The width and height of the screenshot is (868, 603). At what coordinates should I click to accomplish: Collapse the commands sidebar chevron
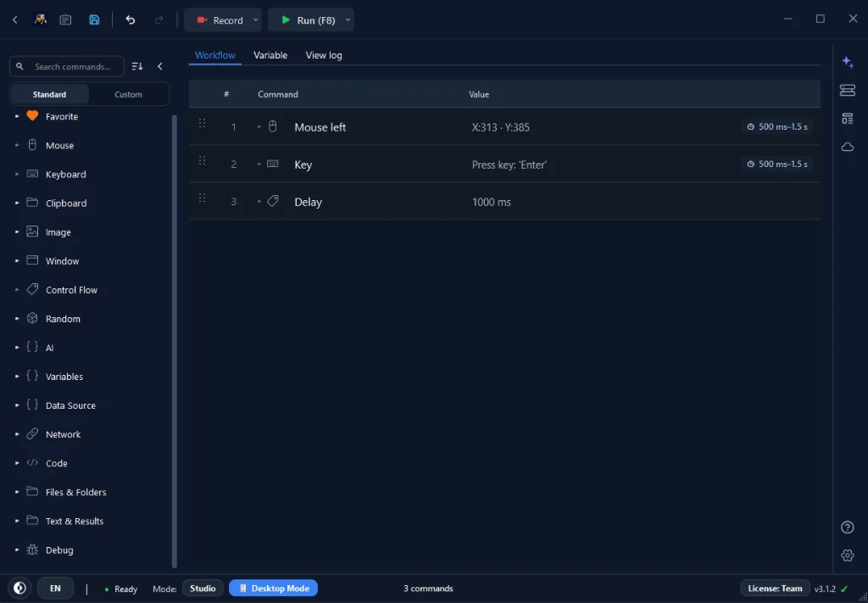click(160, 66)
